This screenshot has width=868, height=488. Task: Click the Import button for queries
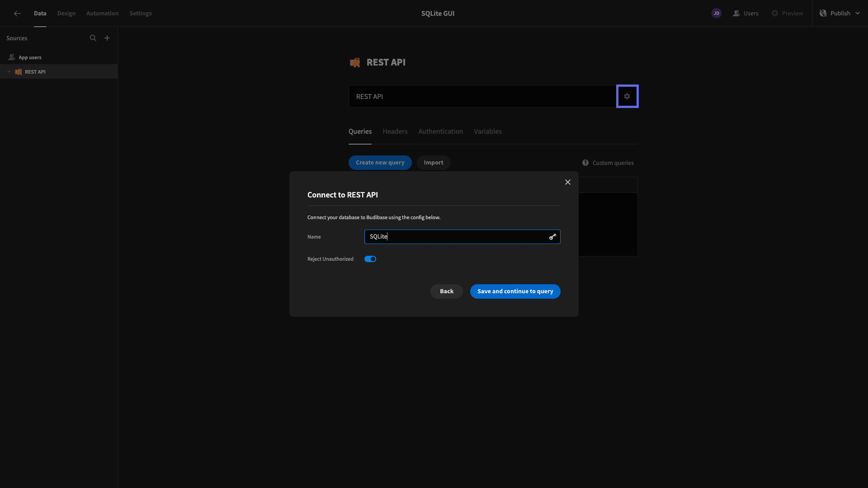click(434, 163)
